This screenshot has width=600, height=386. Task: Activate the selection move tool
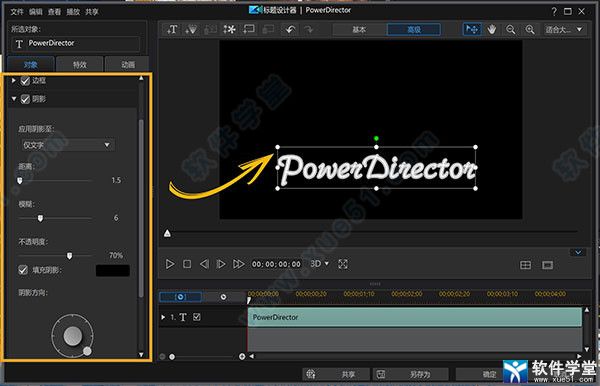pos(472,29)
